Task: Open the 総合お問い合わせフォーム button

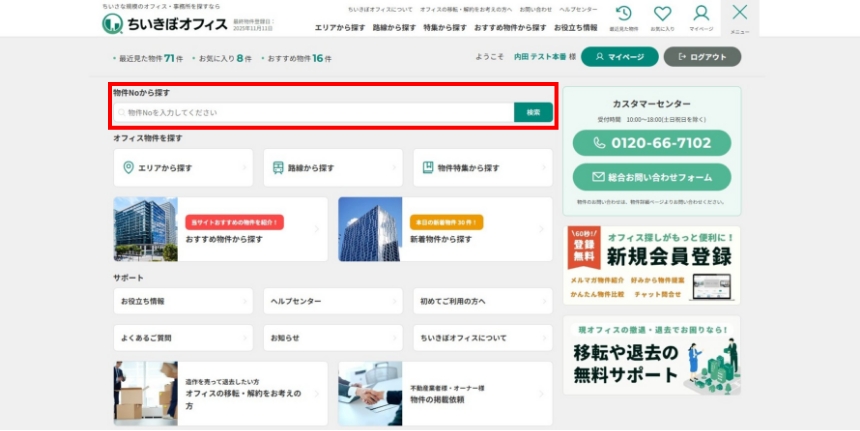Action: [652, 177]
